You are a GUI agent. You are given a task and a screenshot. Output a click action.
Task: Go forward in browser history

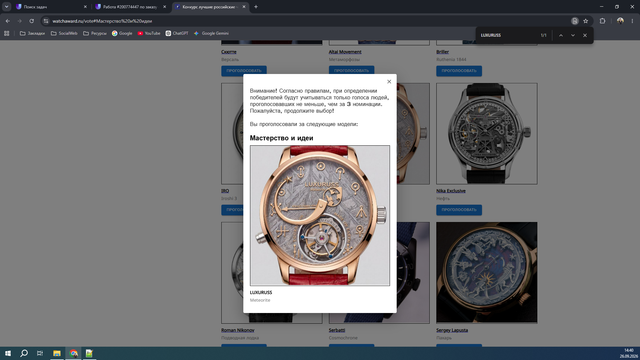(19, 21)
